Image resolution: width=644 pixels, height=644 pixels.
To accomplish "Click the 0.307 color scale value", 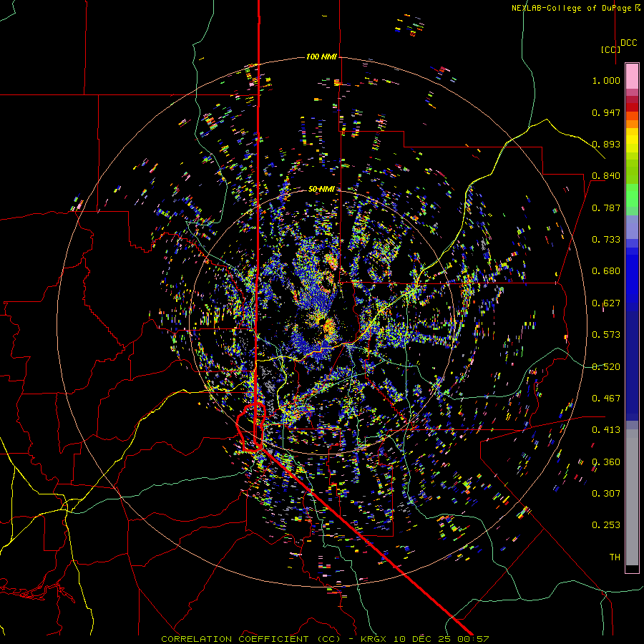I will (606, 494).
